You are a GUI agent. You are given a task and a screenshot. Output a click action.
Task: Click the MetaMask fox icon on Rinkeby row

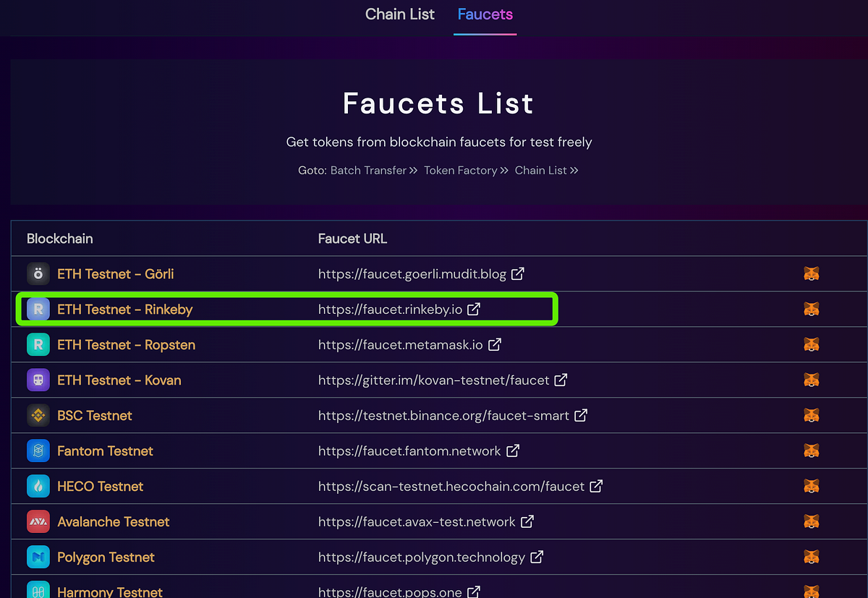[811, 309]
